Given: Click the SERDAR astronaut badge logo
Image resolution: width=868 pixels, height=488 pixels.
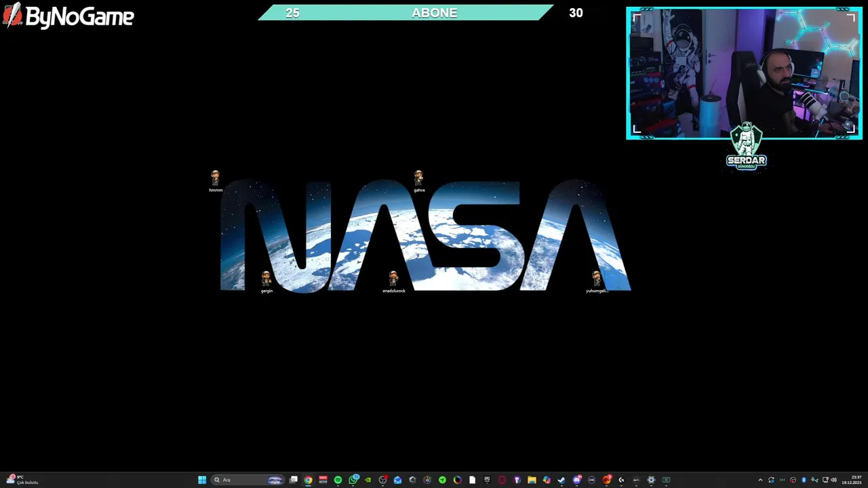Looking at the screenshot, I should tap(746, 146).
